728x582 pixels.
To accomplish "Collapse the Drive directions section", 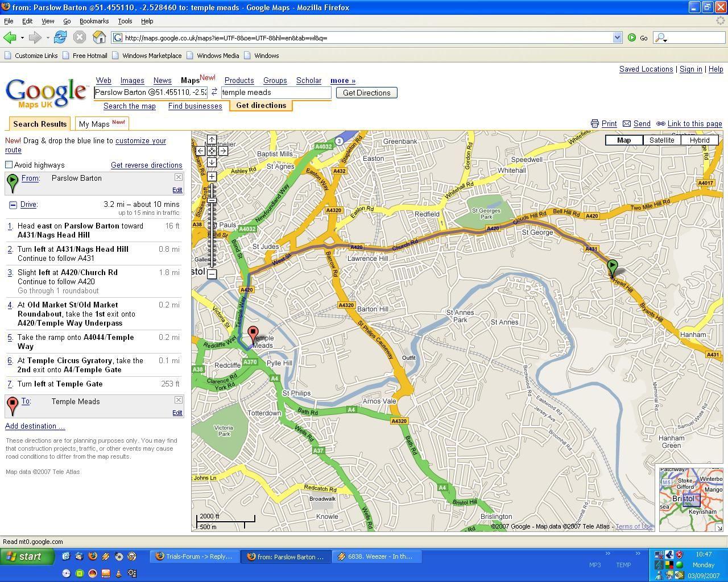I will [x=13, y=205].
